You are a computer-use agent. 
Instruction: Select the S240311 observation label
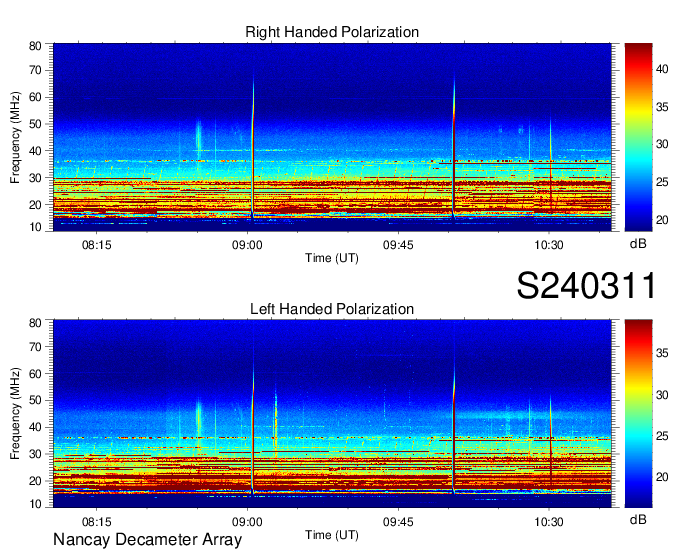pos(586,285)
